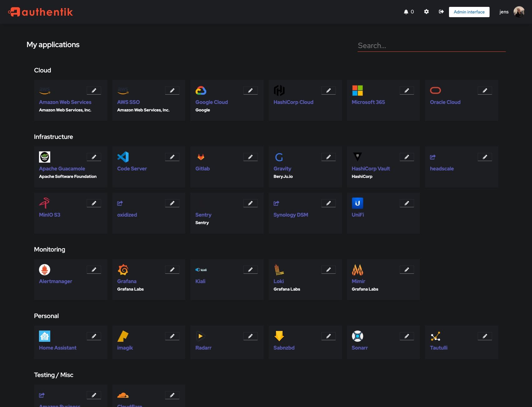This screenshot has height=407, width=532.
Task: Launch the Code Server application
Action: 132,169
